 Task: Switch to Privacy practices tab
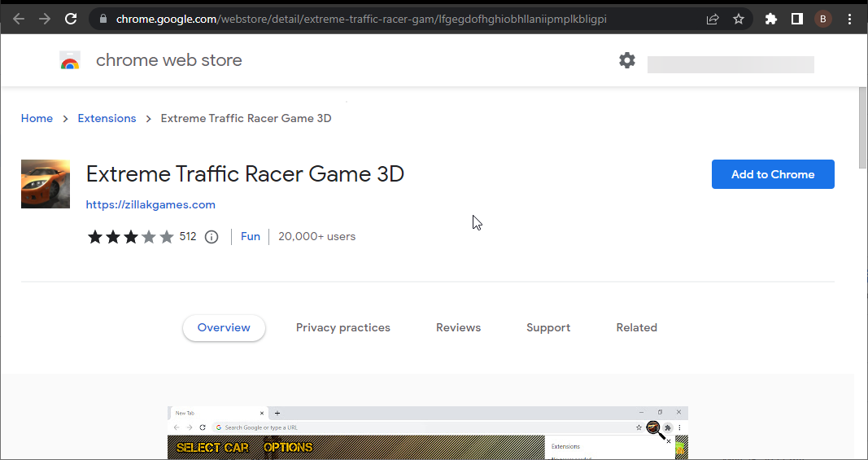(343, 327)
